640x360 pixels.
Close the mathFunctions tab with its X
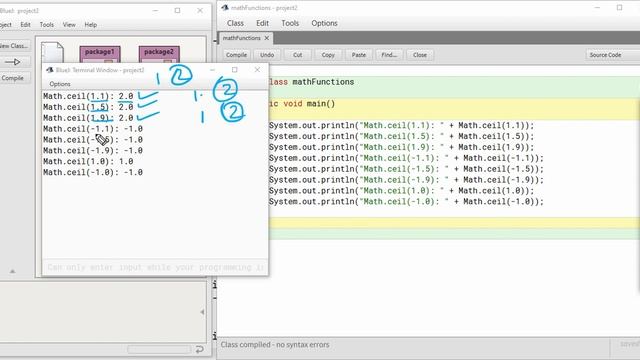pyautogui.click(x=267, y=38)
